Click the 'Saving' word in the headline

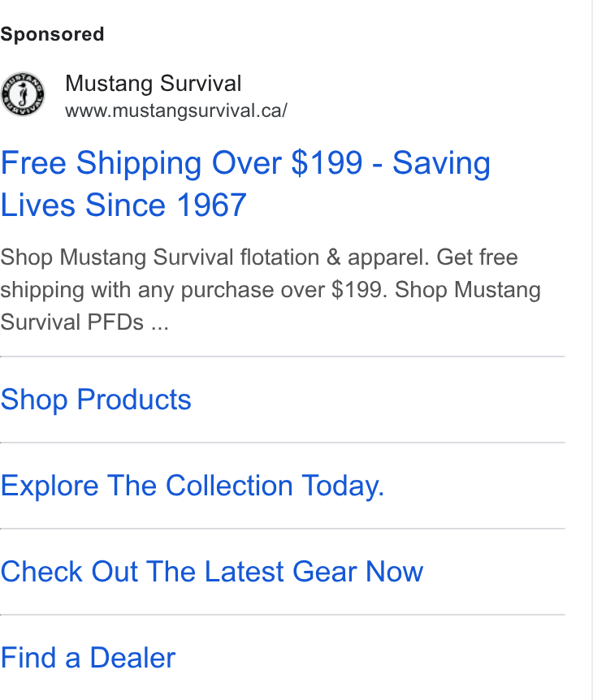441,163
